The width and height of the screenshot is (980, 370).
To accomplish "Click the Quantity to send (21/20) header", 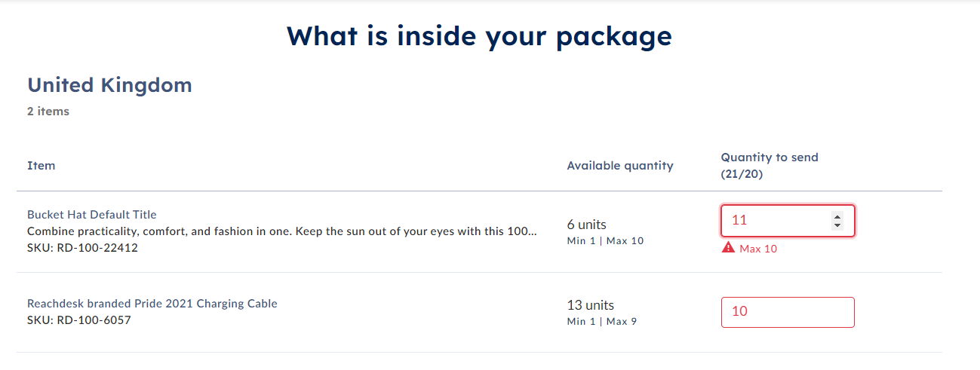I will (770, 165).
